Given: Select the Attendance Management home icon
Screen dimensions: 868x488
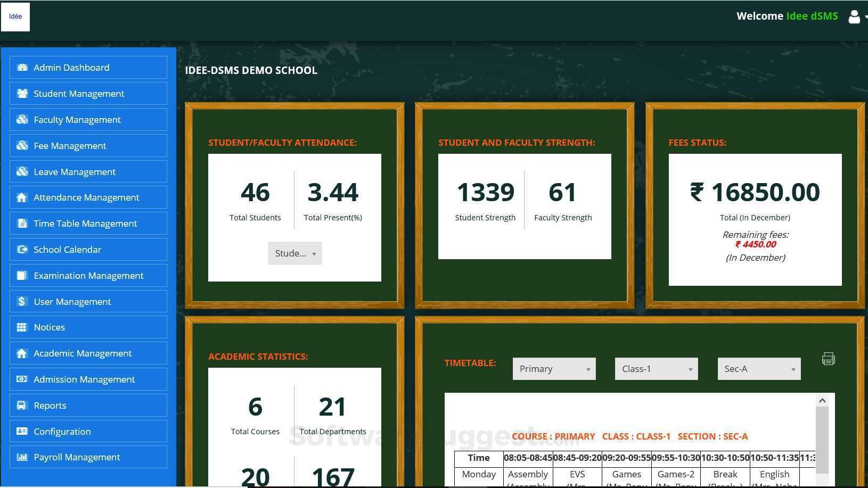Looking at the screenshot, I should (x=22, y=197).
